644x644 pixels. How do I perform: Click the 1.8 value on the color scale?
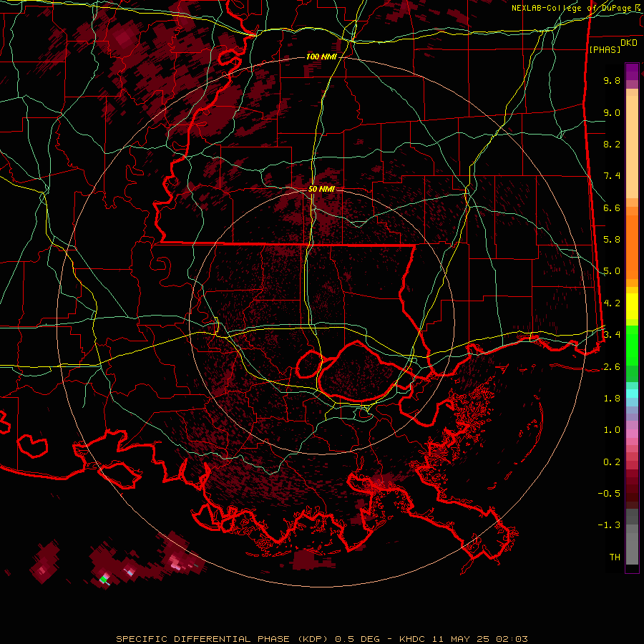(x=612, y=399)
